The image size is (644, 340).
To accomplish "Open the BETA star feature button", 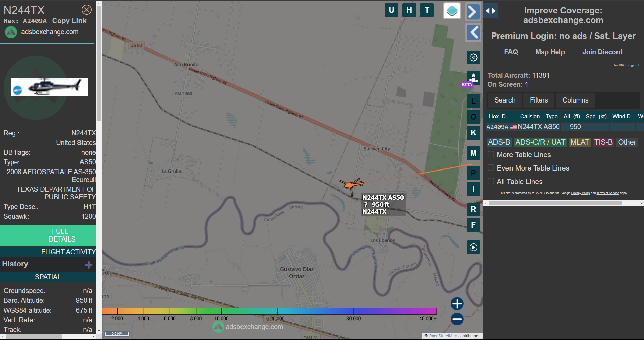I will pos(473,78).
